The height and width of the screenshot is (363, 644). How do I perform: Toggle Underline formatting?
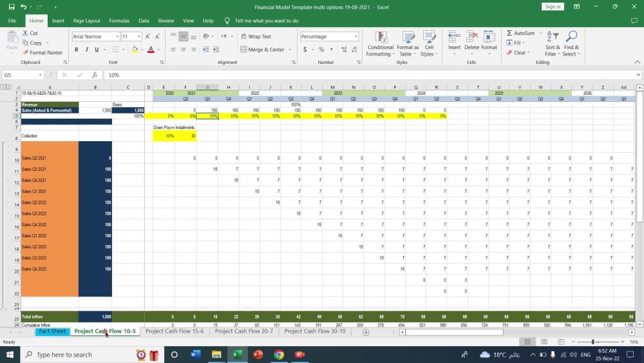click(97, 50)
